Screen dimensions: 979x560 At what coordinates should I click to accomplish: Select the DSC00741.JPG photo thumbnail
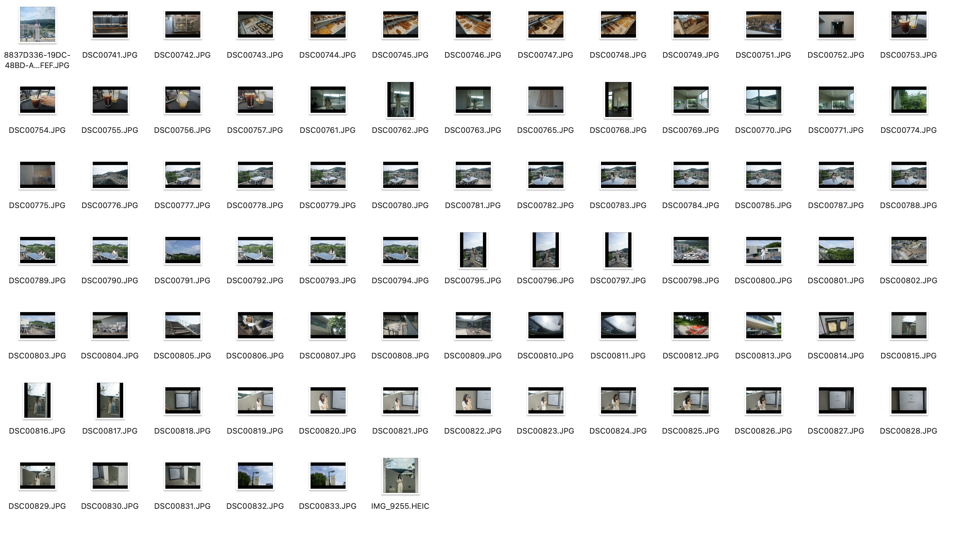110,25
